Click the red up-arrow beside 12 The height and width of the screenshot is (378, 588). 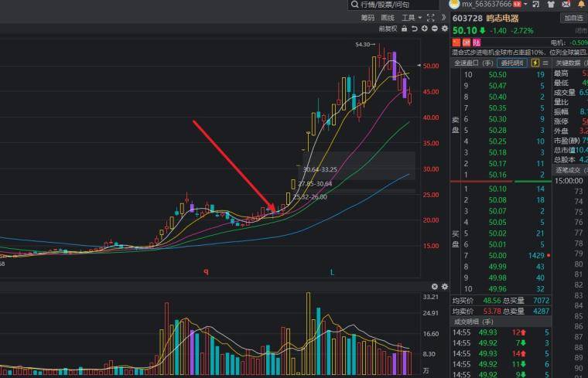(523, 332)
